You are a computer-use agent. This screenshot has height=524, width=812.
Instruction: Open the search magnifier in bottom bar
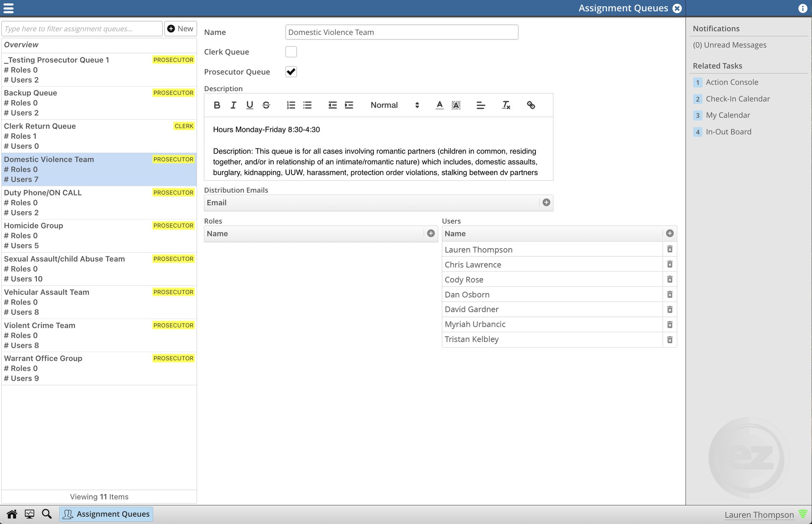coord(47,514)
